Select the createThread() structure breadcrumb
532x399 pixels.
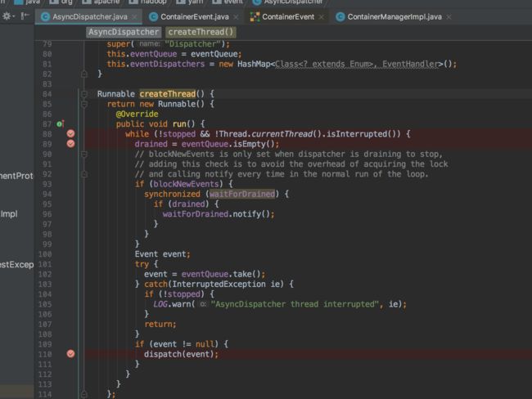tap(201, 32)
